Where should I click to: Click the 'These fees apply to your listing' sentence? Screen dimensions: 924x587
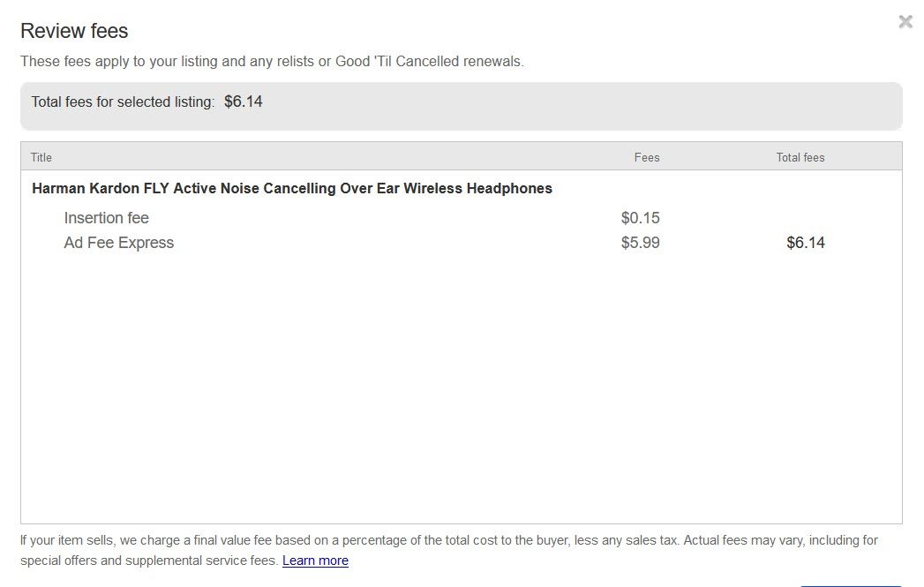pos(272,61)
